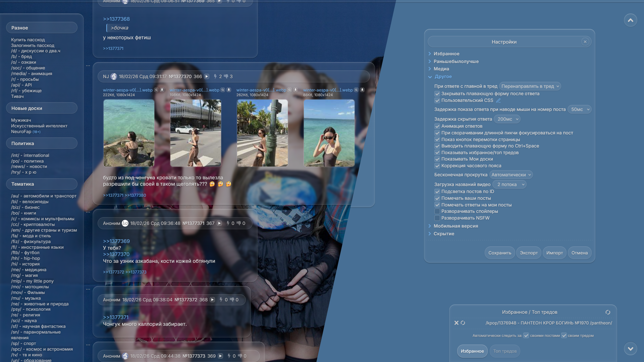
Task: Collapse Другое settings section
Action: coord(443,76)
